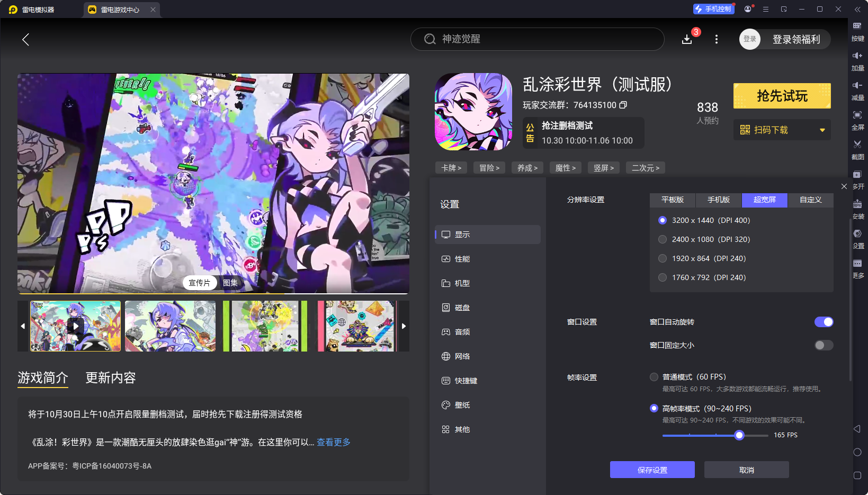Switch to the 手机版 resolution tab

(x=718, y=200)
